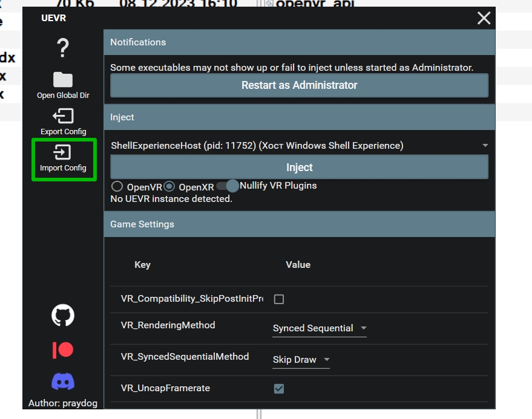Open the question mark help icon
Screen dimensions: 532x419
click(63, 48)
